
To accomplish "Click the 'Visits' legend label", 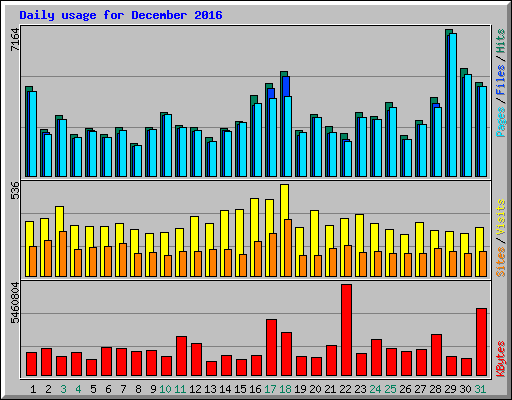I will click(x=501, y=217).
